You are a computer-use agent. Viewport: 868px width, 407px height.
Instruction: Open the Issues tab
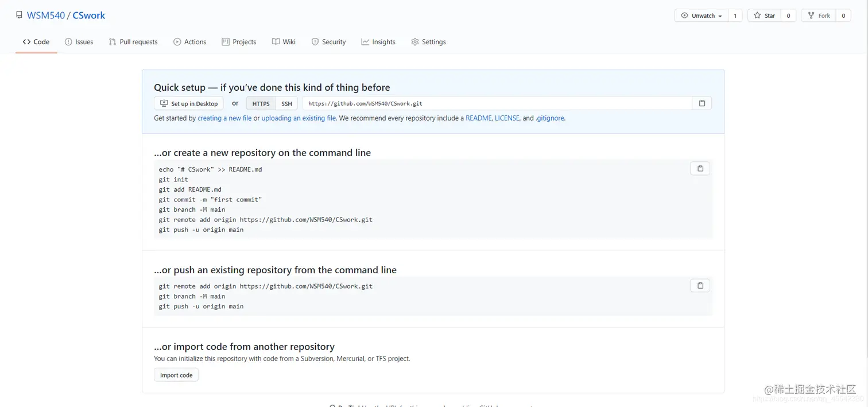(79, 42)
